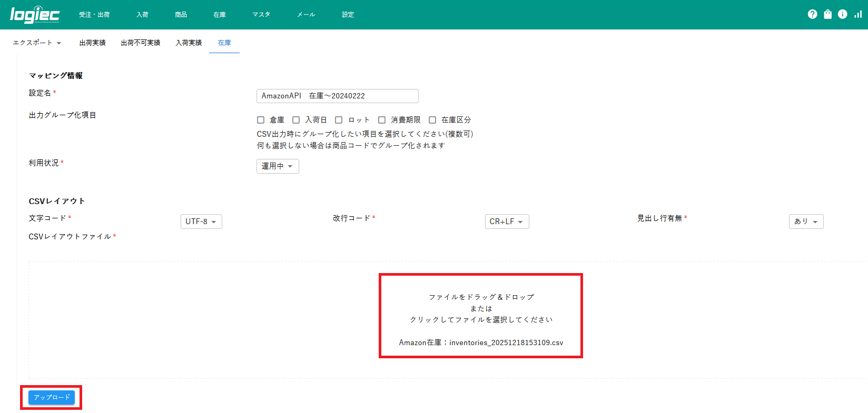This screenshot has height=413, width=868.
Task: Open the bar chart statistics icon
Action: (x=858, y=14)
